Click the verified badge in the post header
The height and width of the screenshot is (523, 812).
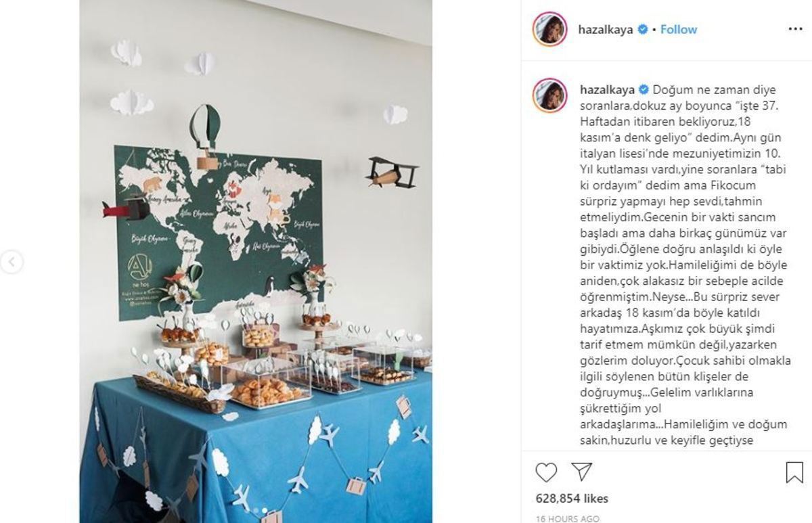pyautogui.click(x=644, y=30)
